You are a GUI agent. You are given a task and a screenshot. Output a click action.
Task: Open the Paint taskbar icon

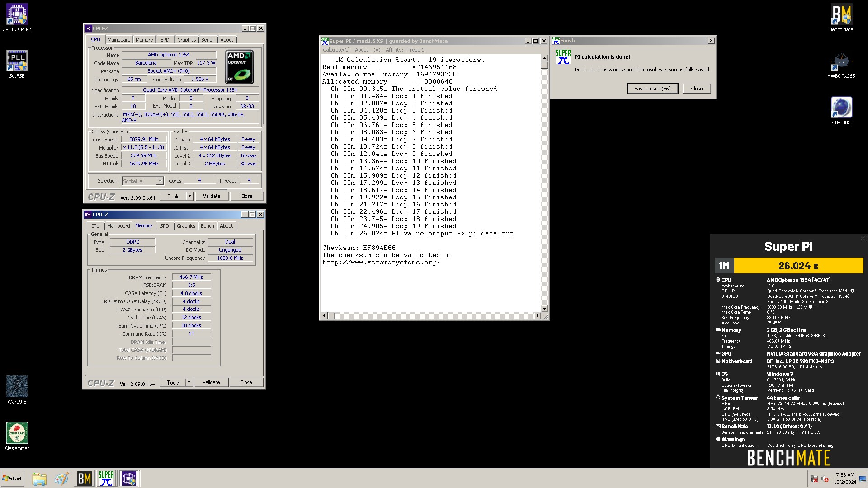pyautogui.click(x=61, y=479)
